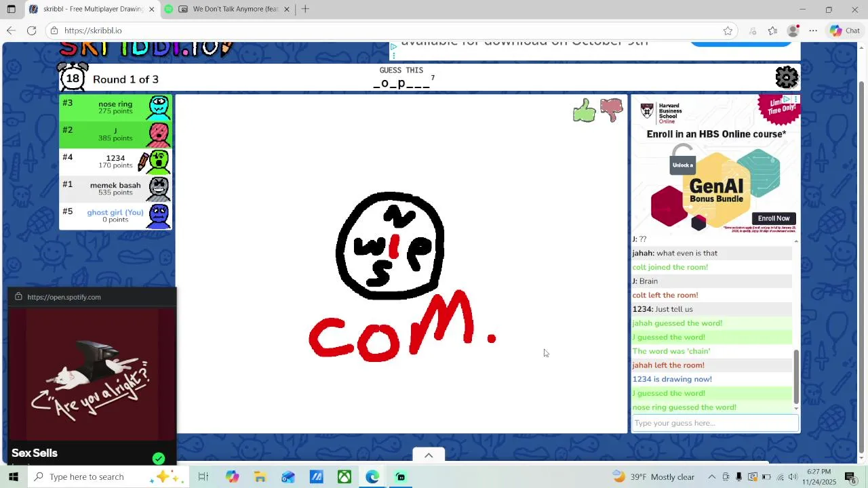Click chat message '1234: Just tell us'

(x=663, y=309)
